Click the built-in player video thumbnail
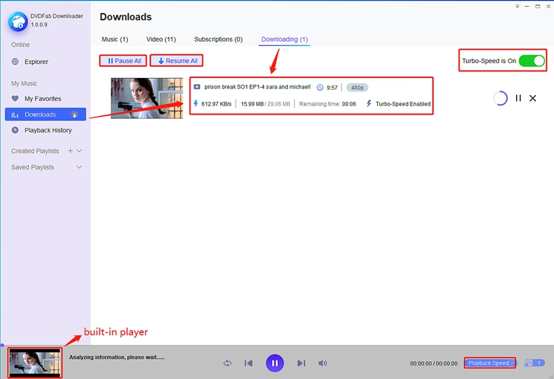554x379 pixels. 35,363
